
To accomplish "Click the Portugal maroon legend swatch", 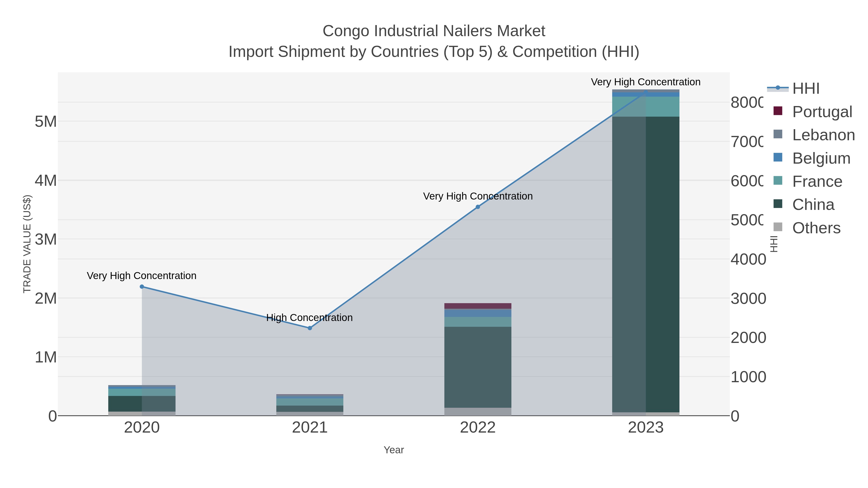I will pos(778,111).
